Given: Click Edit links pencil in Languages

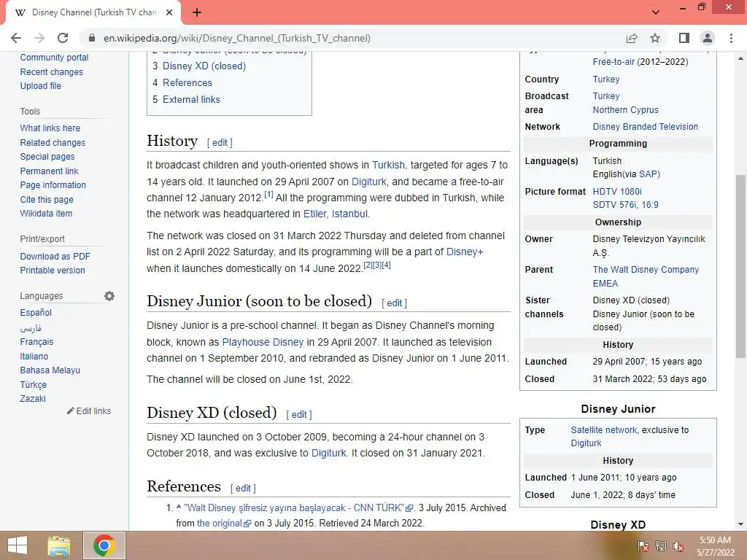Looking at the screenshot, I should [x=89, y=411].
